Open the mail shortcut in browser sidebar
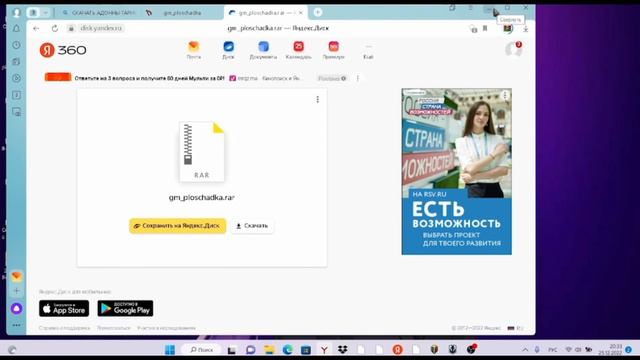 tap(16, 276)
